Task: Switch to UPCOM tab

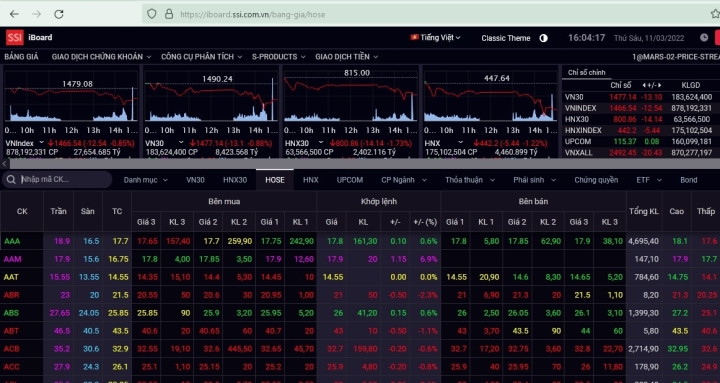Action: pyautogui.click(x=349, y=180)
